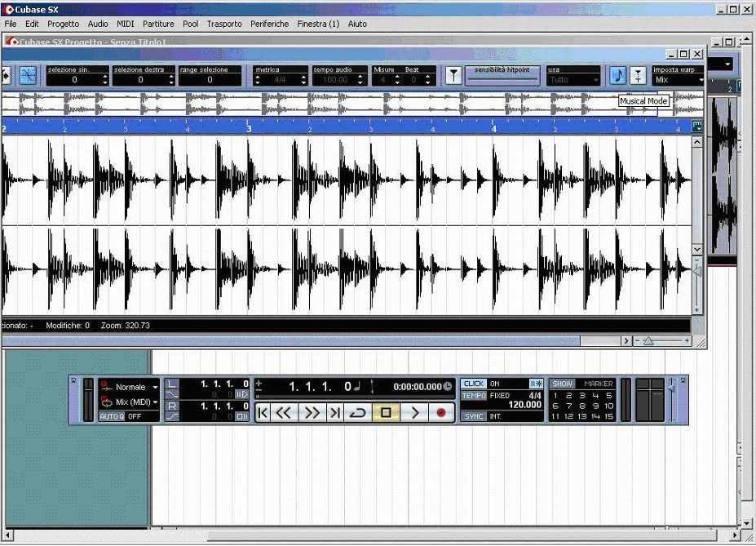Click the Stop button in transport
The height and width of the screenshot is (546, 756).
(x=386, y=413)
